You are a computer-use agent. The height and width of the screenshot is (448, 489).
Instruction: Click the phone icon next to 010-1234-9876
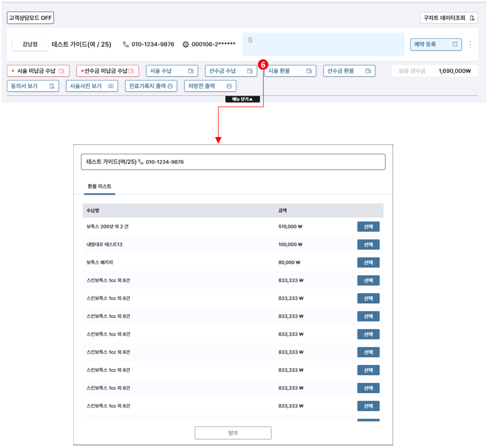[x=126, y=45]
